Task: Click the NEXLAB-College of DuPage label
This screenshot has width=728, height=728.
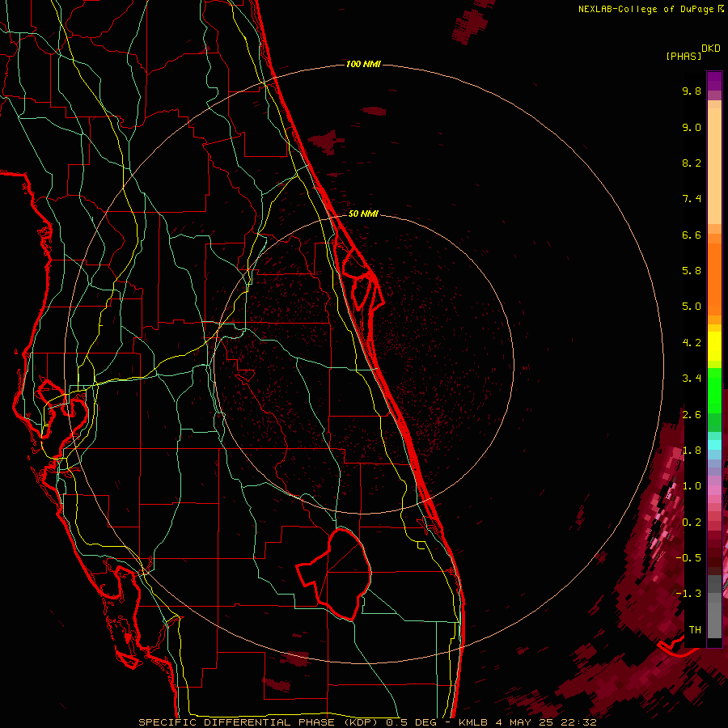Action: tap(648, 9)
